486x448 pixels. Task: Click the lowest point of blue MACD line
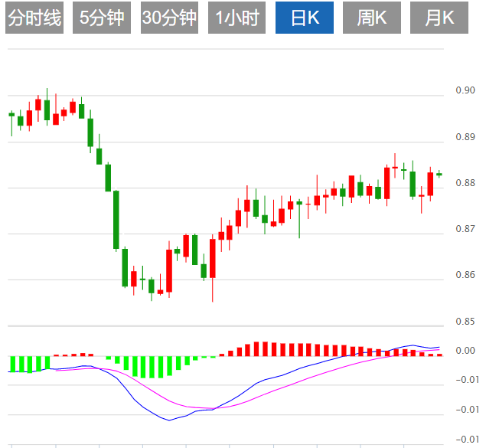169,420
